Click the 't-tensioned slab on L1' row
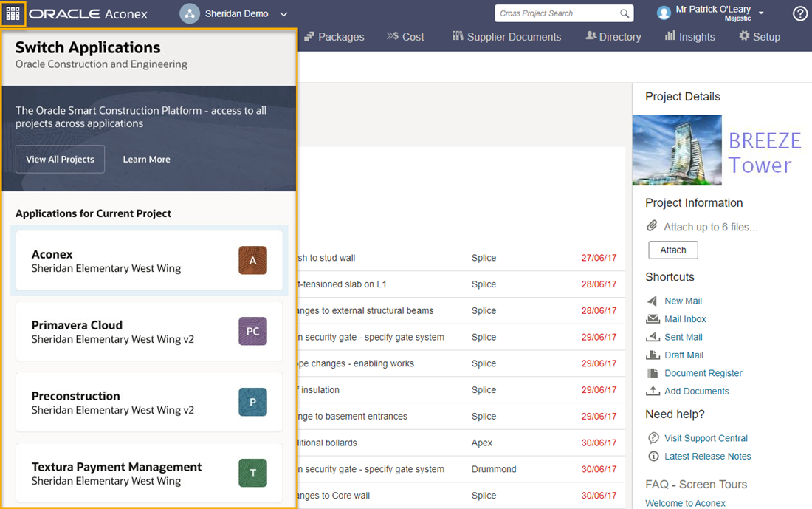The height and width of the screenshot is (509, 812). (343, 284)
